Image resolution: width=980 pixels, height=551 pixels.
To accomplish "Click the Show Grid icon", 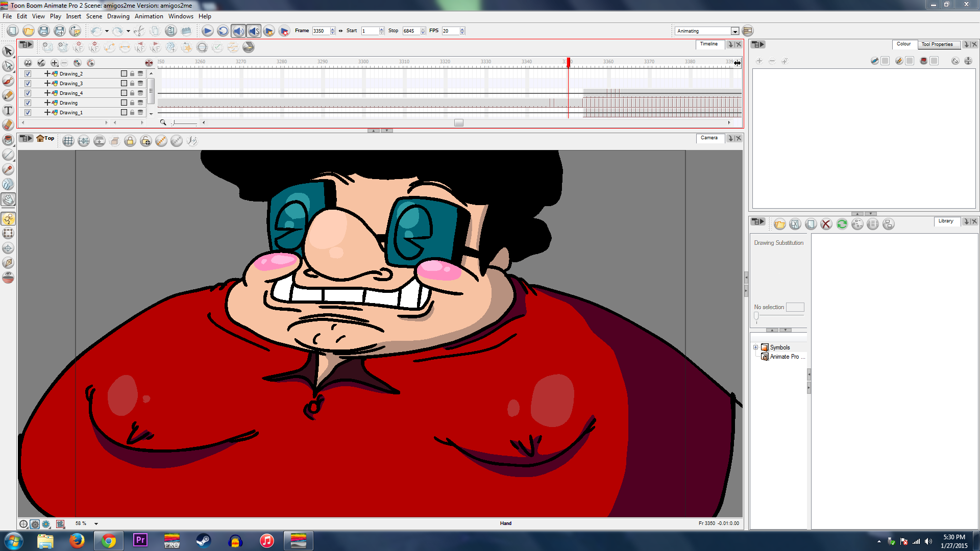I will pos(68,141).
